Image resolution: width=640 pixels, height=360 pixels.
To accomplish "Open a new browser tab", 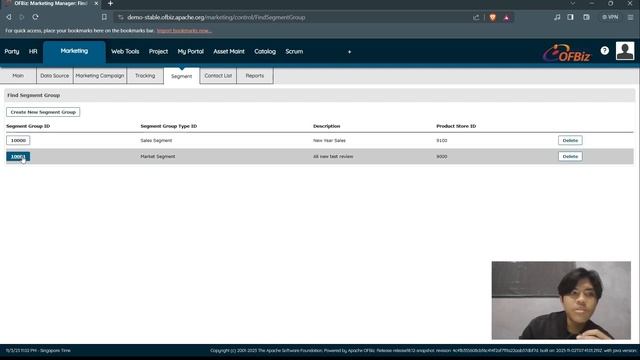I will coord(110,3).
